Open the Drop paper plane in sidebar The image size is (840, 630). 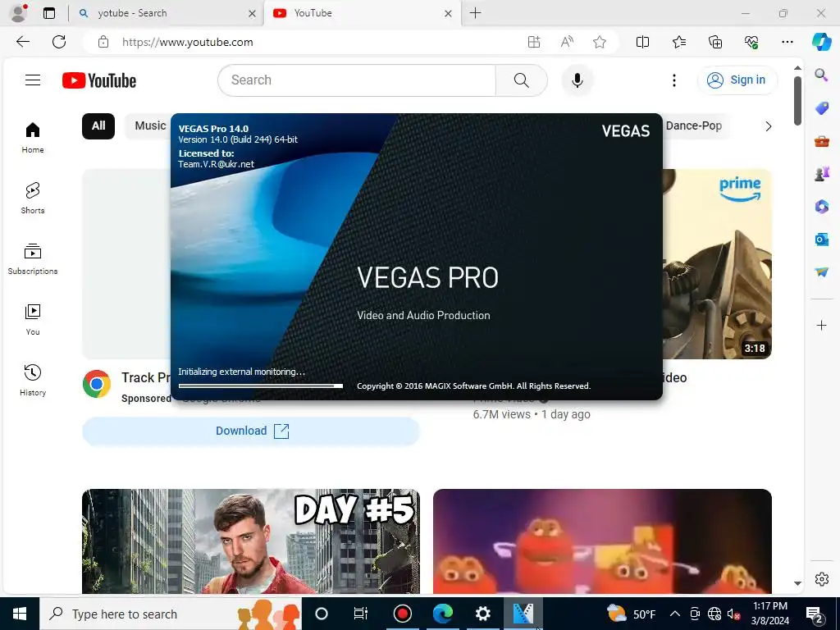[821, 272]
